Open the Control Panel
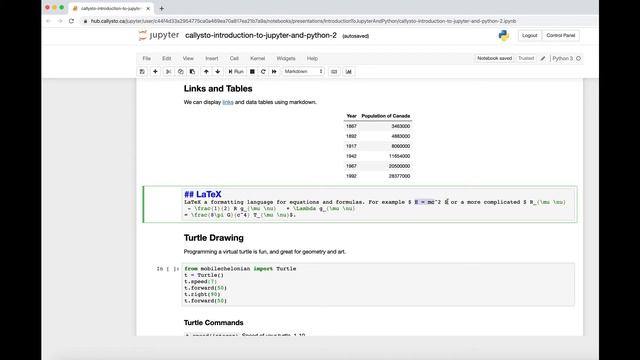 tap(560, 36)
